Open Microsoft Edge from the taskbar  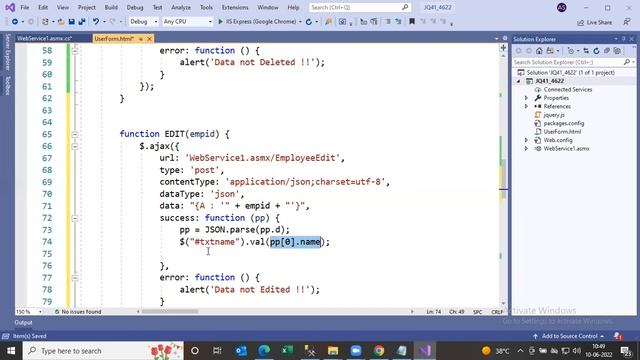264,351
